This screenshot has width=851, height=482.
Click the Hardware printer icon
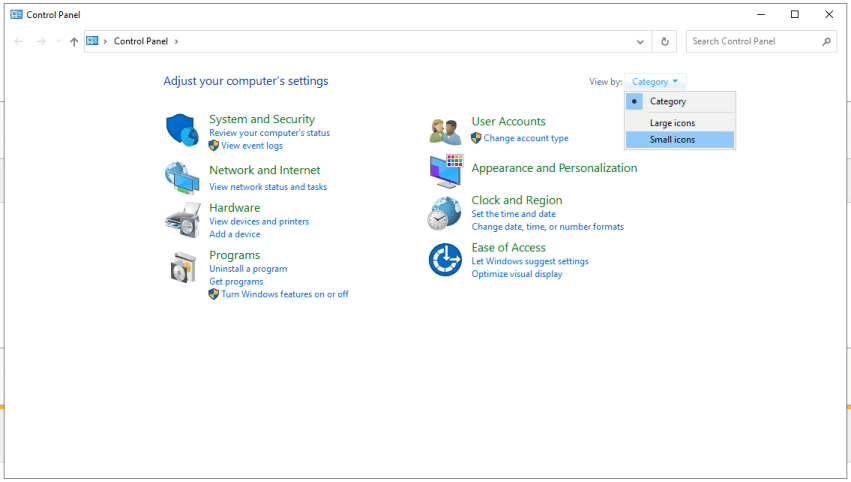(182, 219)
